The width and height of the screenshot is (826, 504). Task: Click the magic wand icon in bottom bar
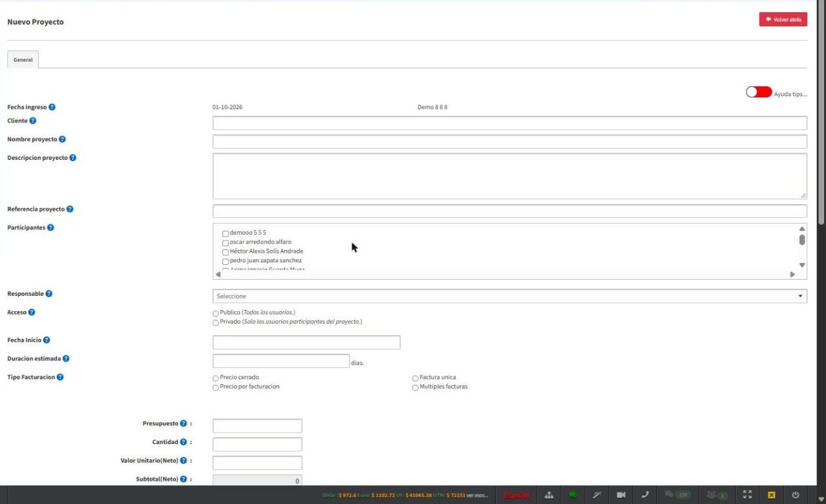coord(597,495)
